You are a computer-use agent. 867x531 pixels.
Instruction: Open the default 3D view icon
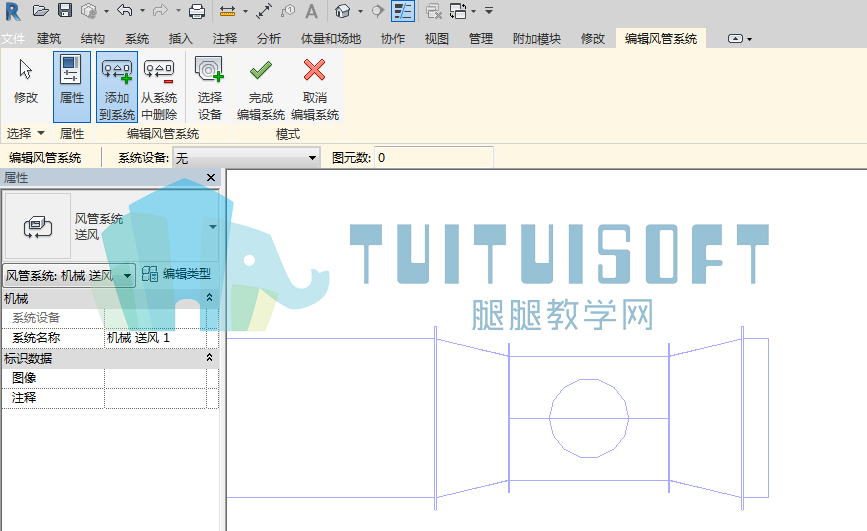click(x=343, y=11)
